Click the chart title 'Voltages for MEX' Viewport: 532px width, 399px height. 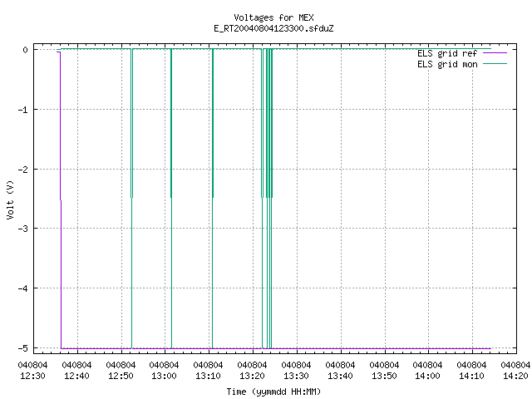[x=273, y=17]
